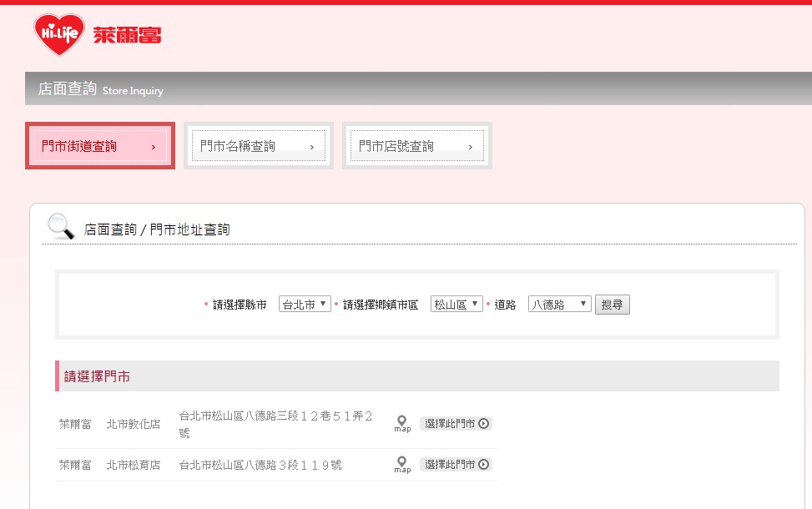This screenshot has height=509, width=812.
Task: Expand the road dropdown showing 八德路
Action: pyautogui.click(x=559, y=305)
